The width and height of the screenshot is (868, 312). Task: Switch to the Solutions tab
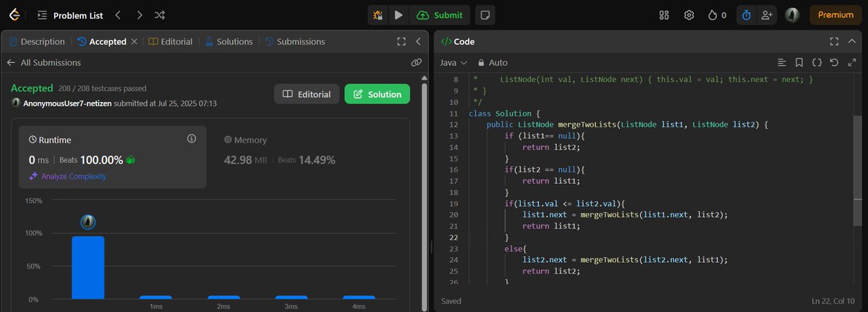[229, 42]
